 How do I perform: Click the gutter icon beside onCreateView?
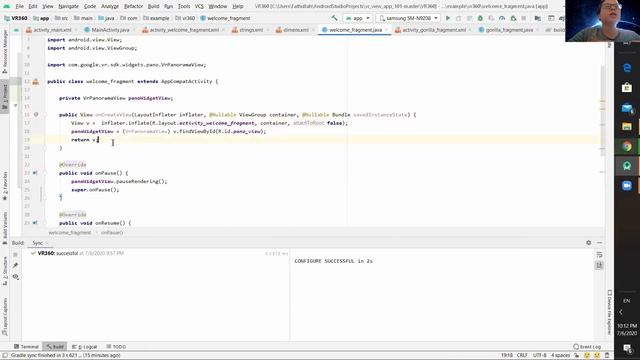click(x=36, y=115)
